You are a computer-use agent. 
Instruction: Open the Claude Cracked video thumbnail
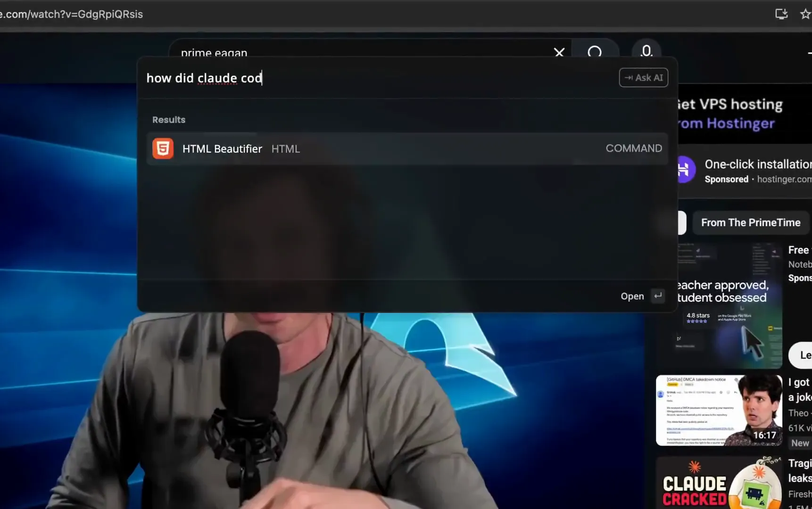719,483
